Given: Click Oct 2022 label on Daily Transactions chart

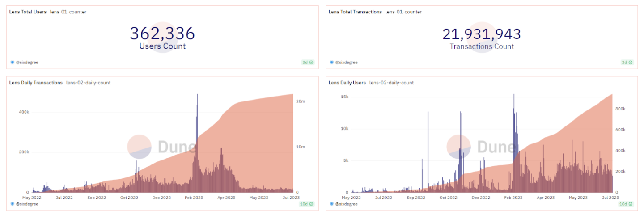Looking at the screenshot, I should tap(130, 197).
